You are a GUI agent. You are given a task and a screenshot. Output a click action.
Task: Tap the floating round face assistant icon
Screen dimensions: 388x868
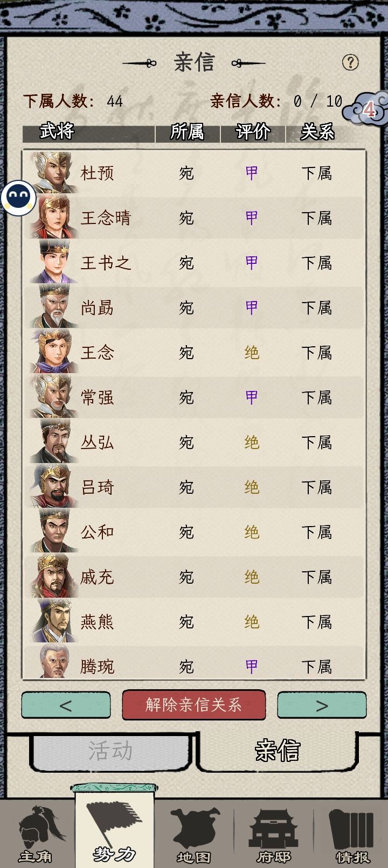pyautogui.click(x=18, y=198)
